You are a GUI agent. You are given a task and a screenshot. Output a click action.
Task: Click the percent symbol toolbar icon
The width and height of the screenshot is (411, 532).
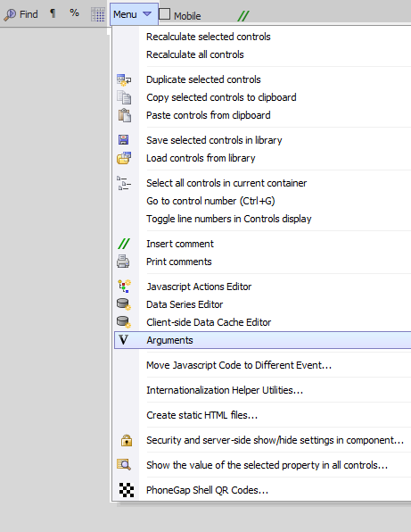[x=74, y=13]
